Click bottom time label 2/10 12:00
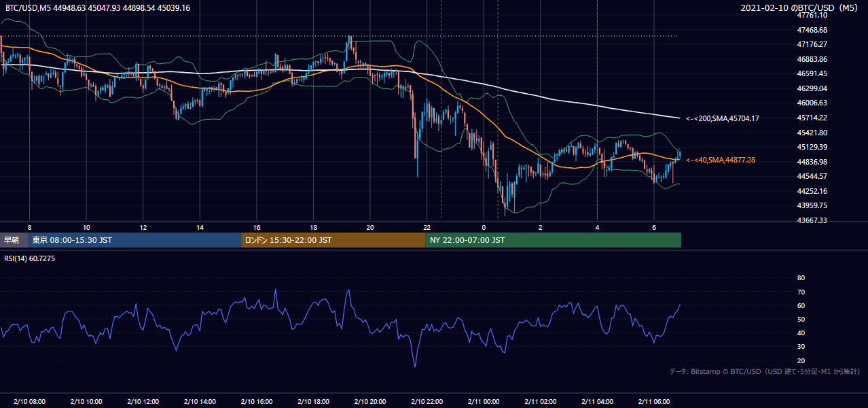The image size is (868, 408). pyautogui.click(x=143, y=402)
